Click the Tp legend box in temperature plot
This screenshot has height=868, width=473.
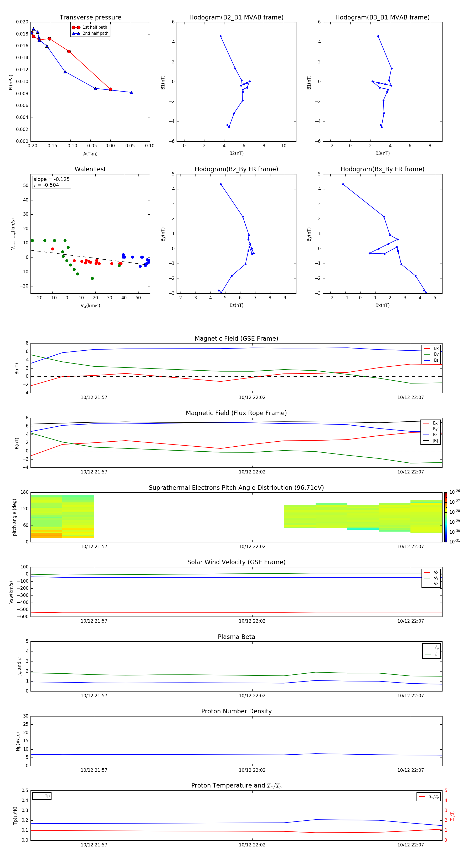[42, 796]
